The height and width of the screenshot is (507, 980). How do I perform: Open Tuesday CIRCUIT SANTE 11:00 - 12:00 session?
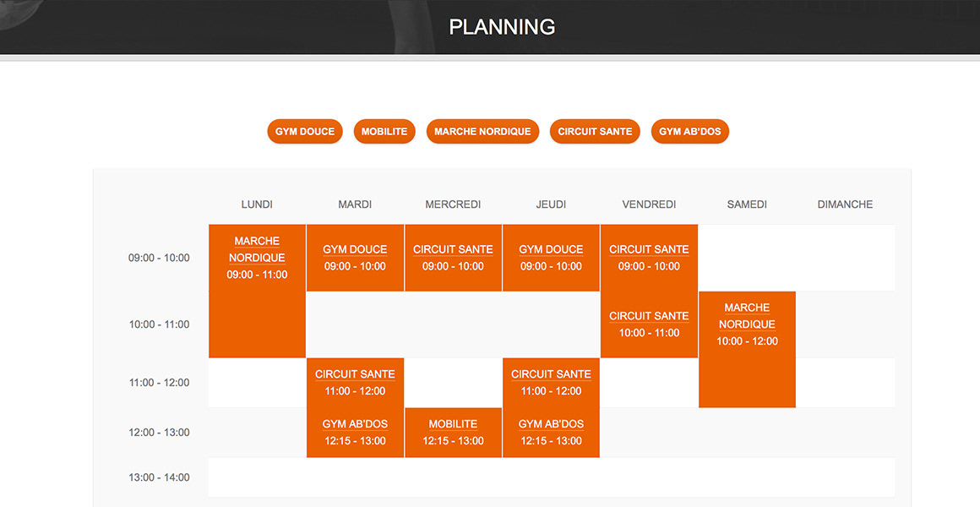[x=355, y=383]
